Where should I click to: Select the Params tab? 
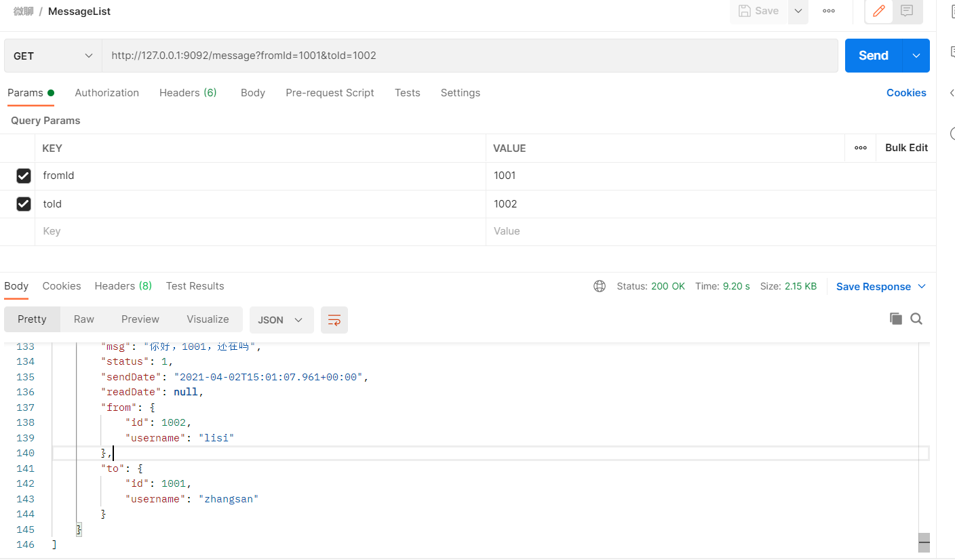tap(31, 93)
